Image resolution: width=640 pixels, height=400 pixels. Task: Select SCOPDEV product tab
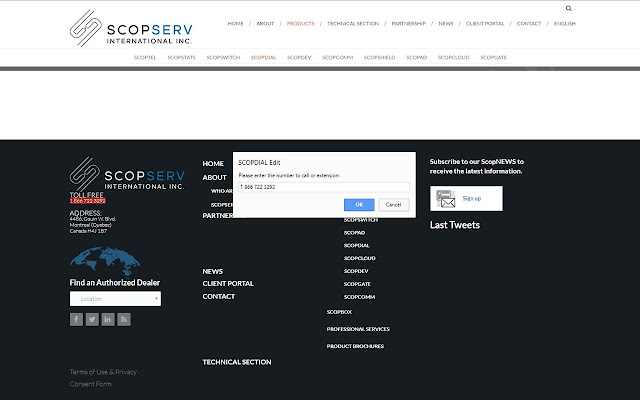click(x=299, y=58)
